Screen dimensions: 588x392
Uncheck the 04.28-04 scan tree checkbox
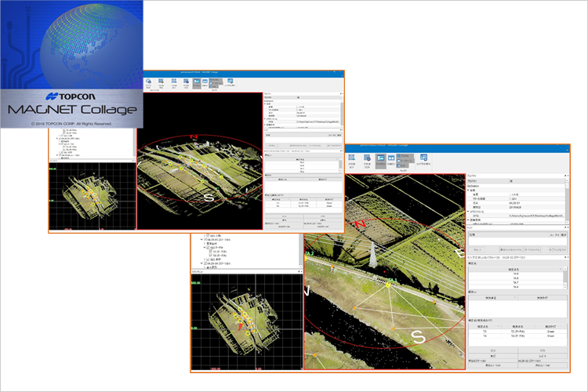[x=206, y=265]
